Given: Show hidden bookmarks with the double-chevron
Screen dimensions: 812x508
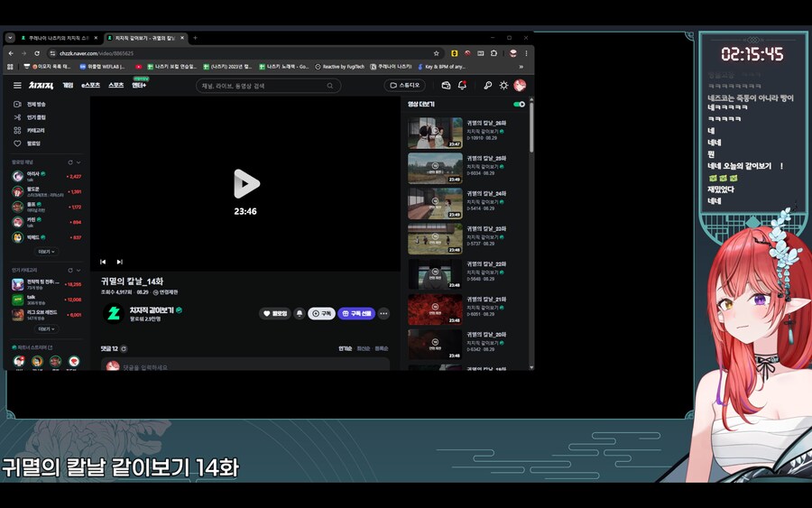Looking at the screenshot, I should coord(521,67).
